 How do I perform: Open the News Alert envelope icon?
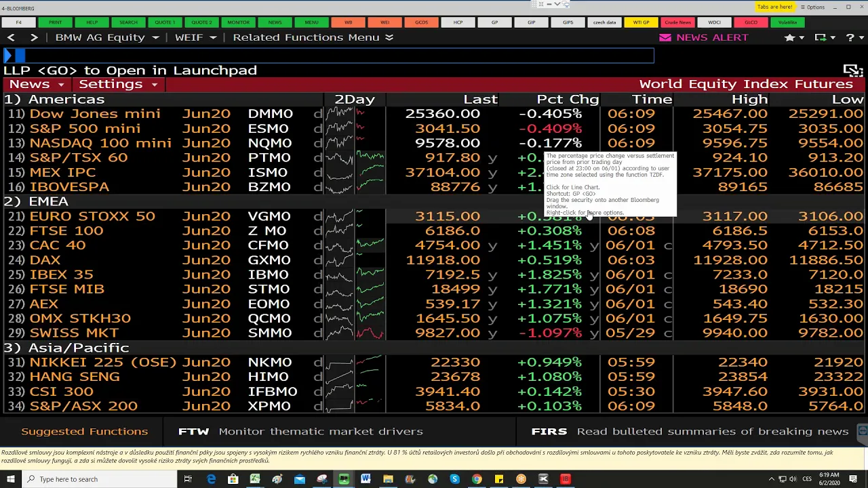(665, 37)
